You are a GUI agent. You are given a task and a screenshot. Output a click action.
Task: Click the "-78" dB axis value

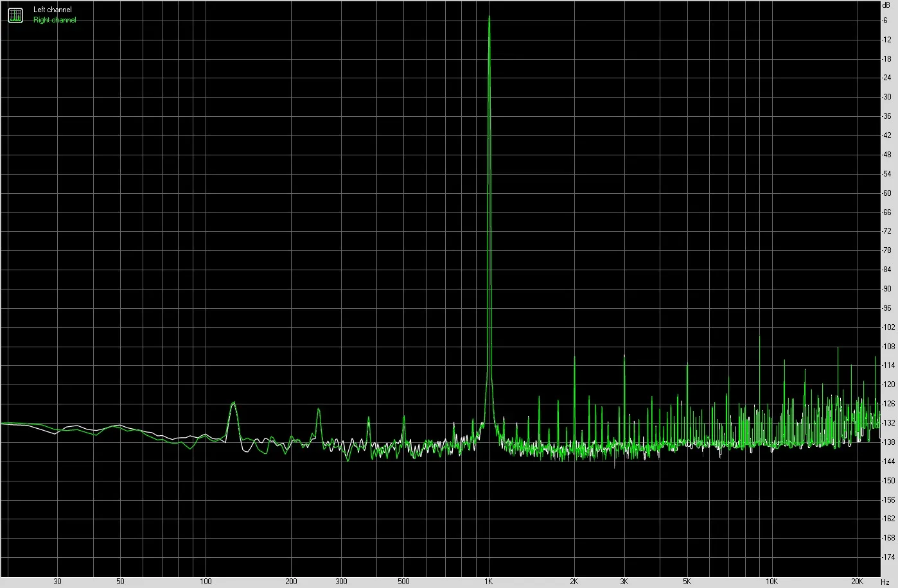pos(886,250)
